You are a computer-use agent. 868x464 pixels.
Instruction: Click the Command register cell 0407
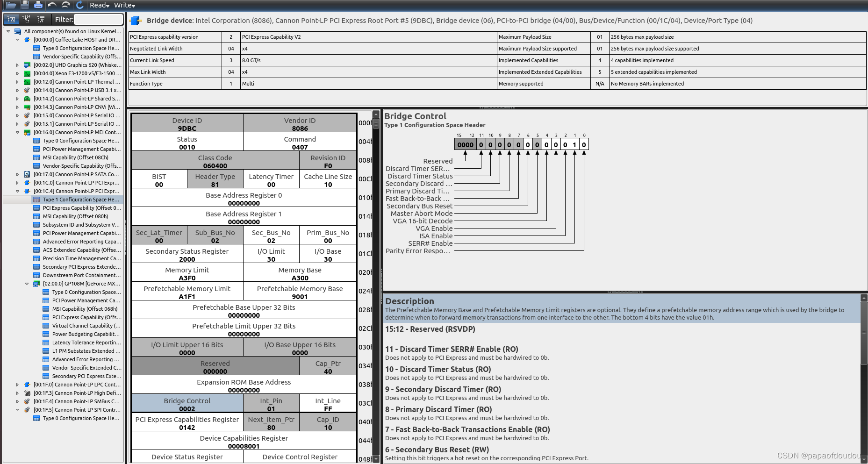300,142
